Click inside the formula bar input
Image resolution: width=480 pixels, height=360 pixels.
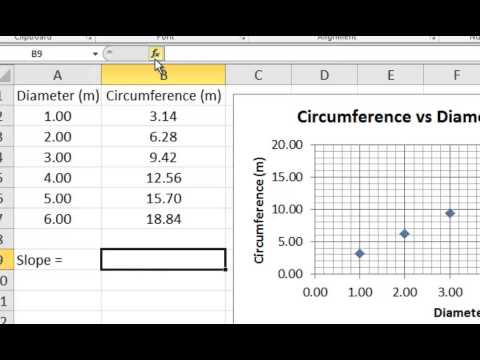tap(322, 54)
